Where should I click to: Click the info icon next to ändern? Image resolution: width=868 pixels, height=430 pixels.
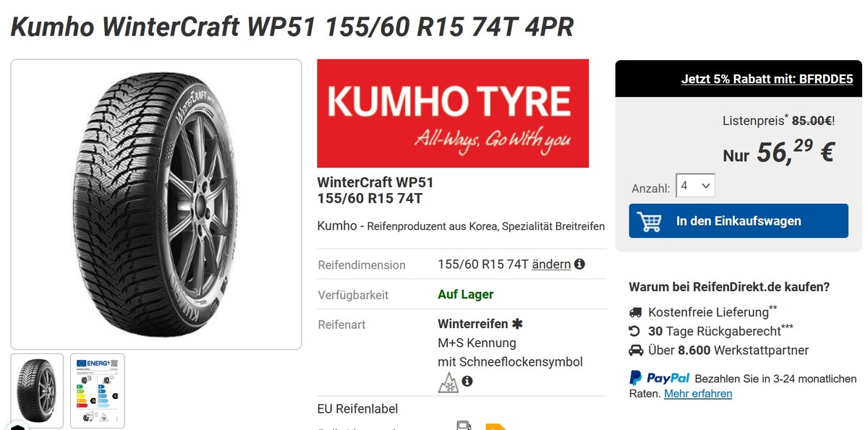(579, 265)
